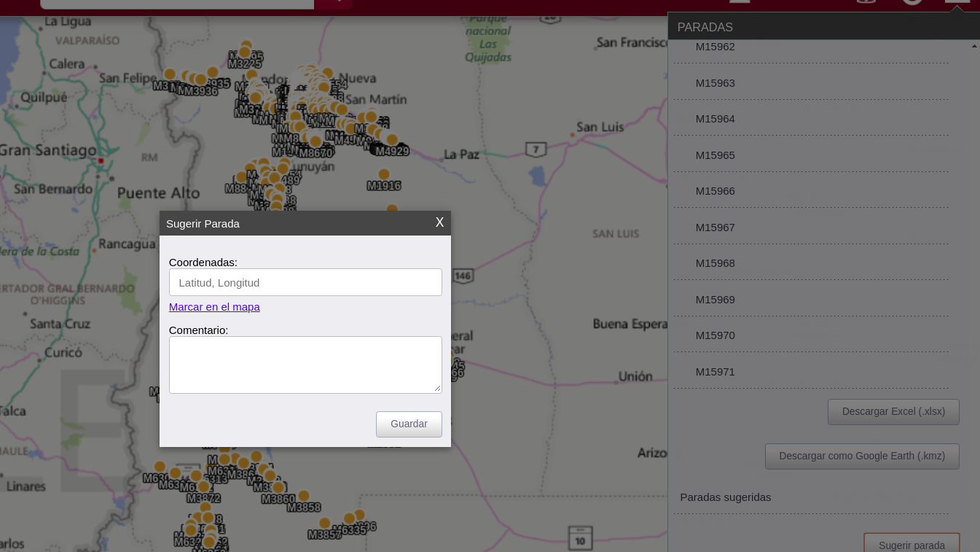This screenshot has width=980, height=552.
Task: Click the M8670 stop marker
Action: 315,141
